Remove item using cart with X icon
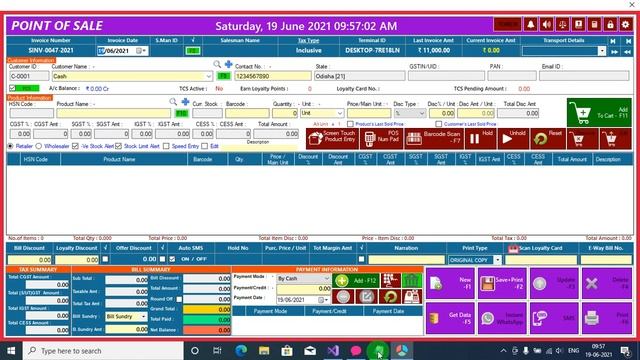Screen dimensions: 640x360 click(582, 139)
